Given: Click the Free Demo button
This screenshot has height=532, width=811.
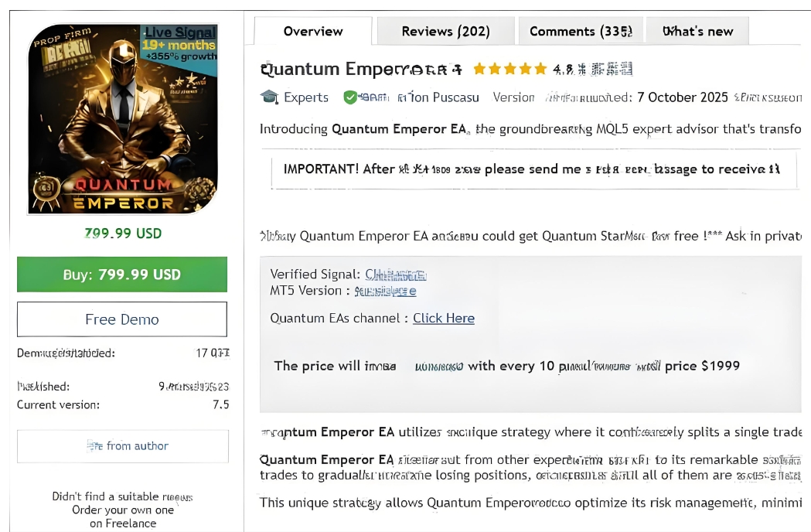Looking at the screenshot, I should coord(122,319).
